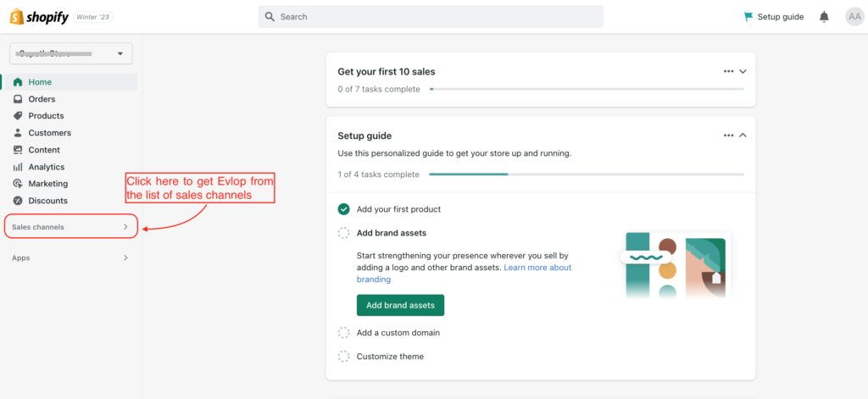Image resolution: width=868 pixels, height=399 pixels.
Task: Select the Add a custom domain task
Action: (398, 333)
